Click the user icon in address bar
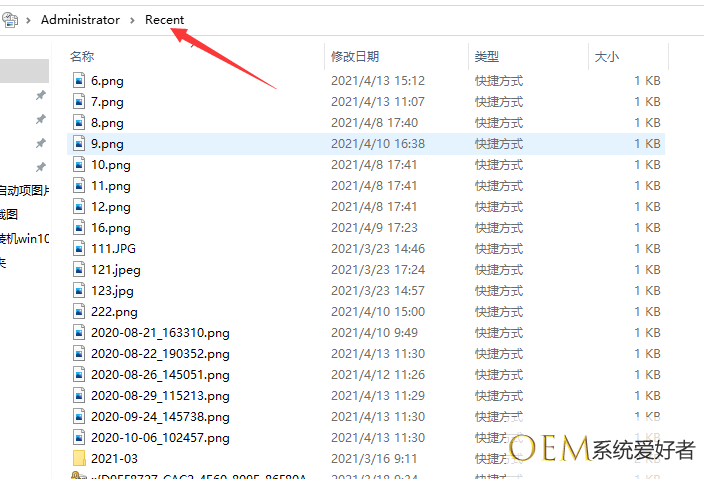 (11, 20)
